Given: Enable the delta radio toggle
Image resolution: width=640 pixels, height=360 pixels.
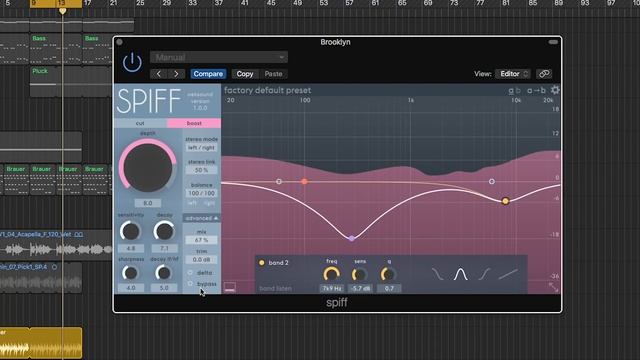Looking at the screenshot, I should (190, 272).
